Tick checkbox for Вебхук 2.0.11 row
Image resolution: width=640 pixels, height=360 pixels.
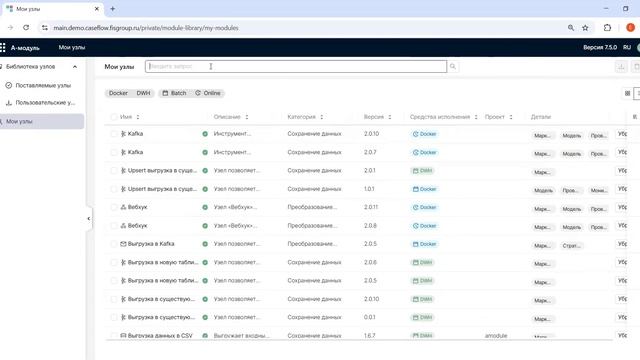[x=114, y=207]
